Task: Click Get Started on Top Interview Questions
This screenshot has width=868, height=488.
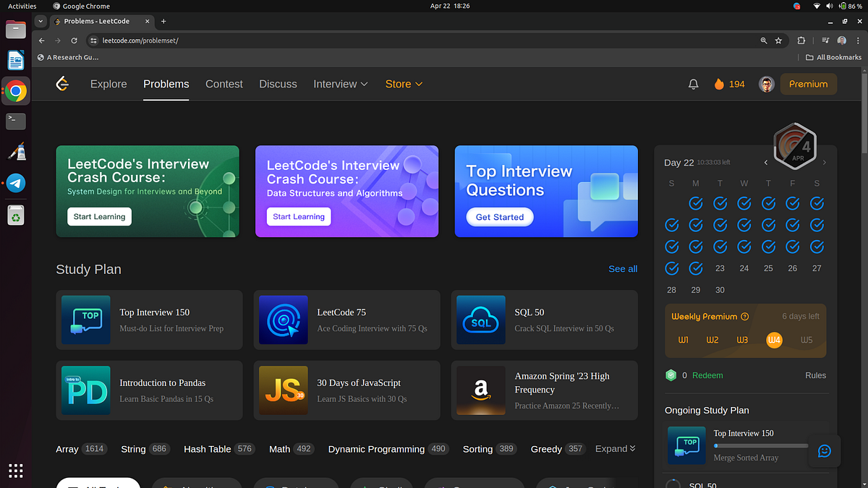Action: pyautogui.click(x=499, y=217)
